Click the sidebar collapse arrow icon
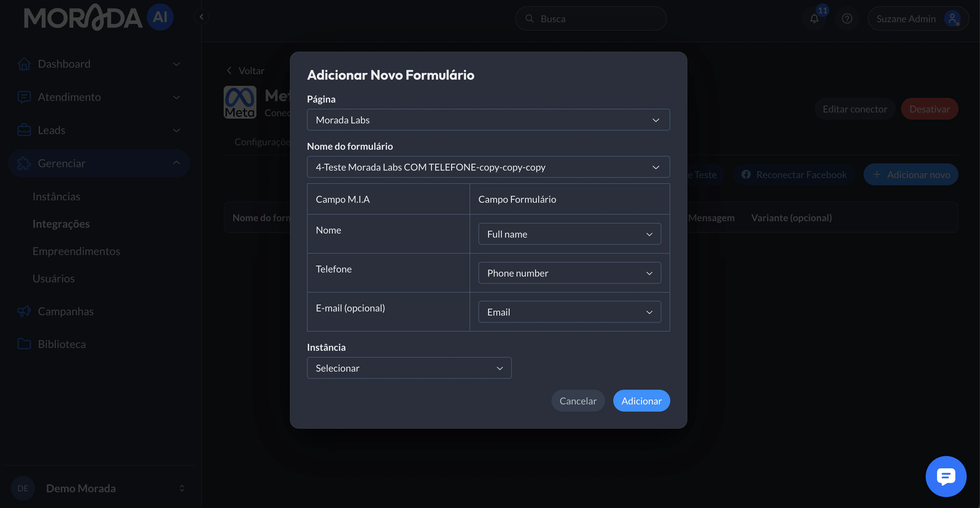 click(201, 17)
